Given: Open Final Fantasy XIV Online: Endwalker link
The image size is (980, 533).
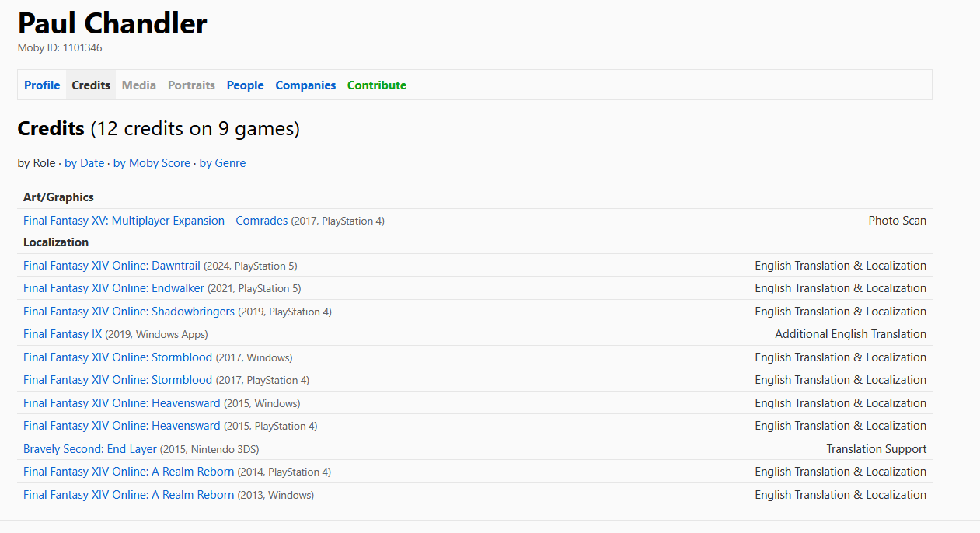Looking at the screenshot, I should point(113,288).
